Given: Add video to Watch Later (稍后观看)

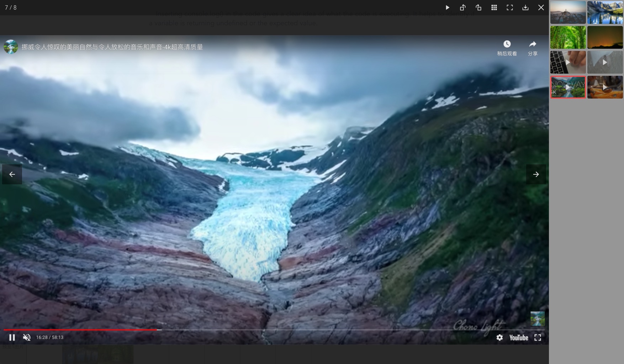Looking at the screenshot, I should pos(507,48).
